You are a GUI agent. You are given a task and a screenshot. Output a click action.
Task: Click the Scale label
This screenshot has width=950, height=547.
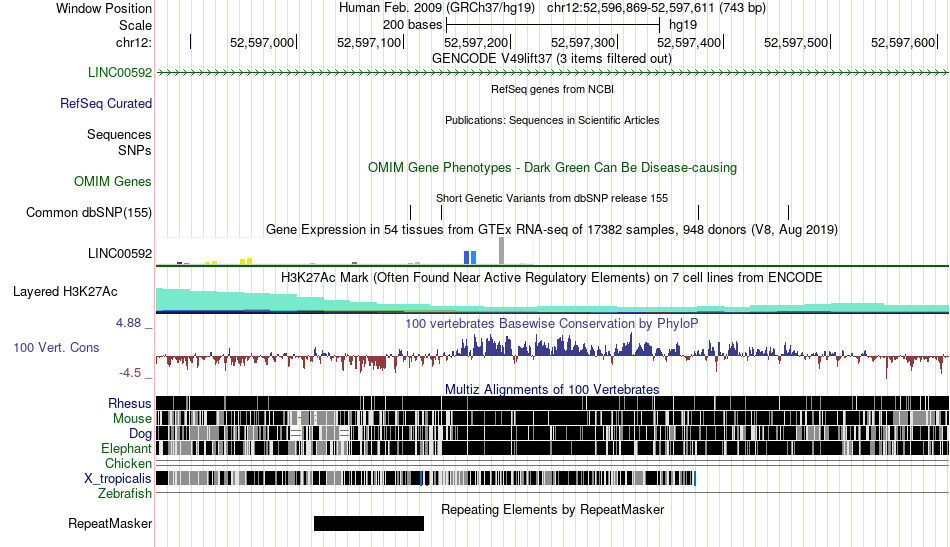[x=135, y=25]
